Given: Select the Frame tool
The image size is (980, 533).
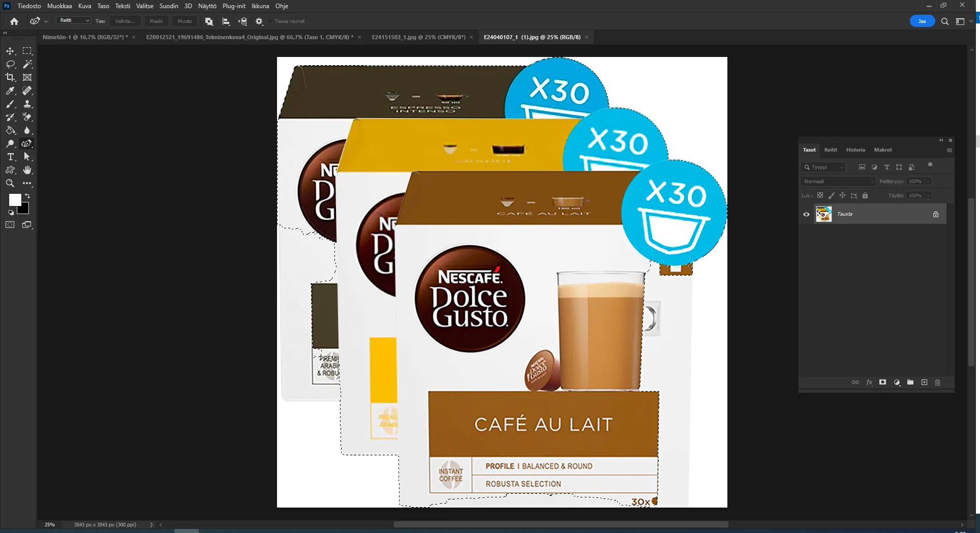Looking at the screenshot, I should click(27, 77).
